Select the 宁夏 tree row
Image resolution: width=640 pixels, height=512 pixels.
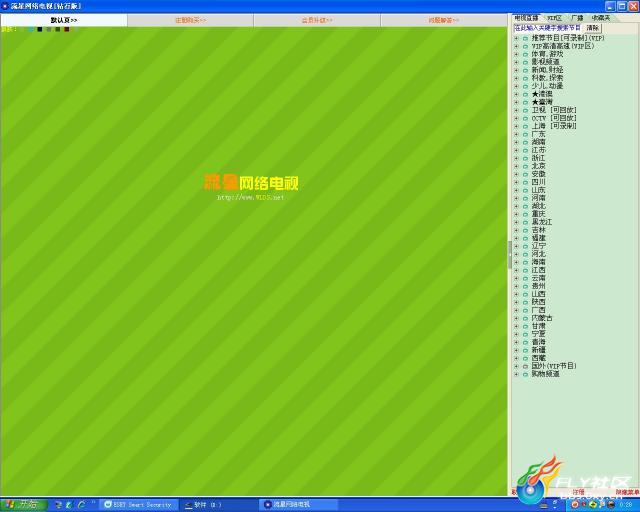tap(538, 334)
